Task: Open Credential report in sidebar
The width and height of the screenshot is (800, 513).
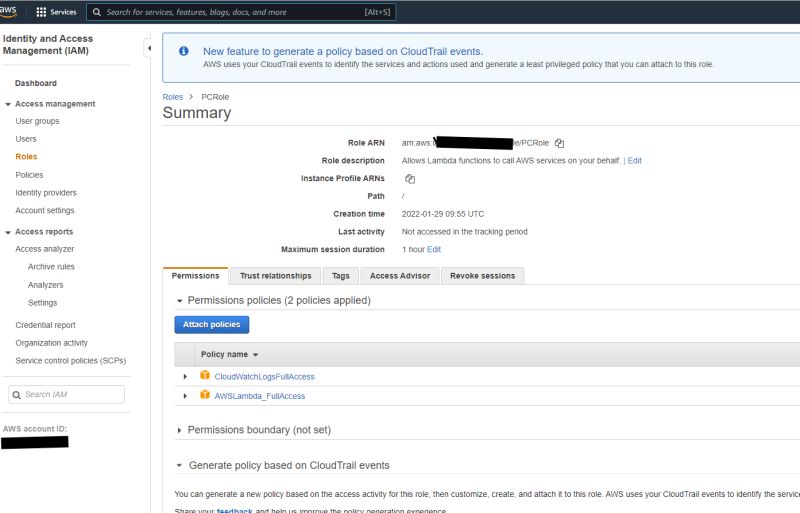Action: 45,325
